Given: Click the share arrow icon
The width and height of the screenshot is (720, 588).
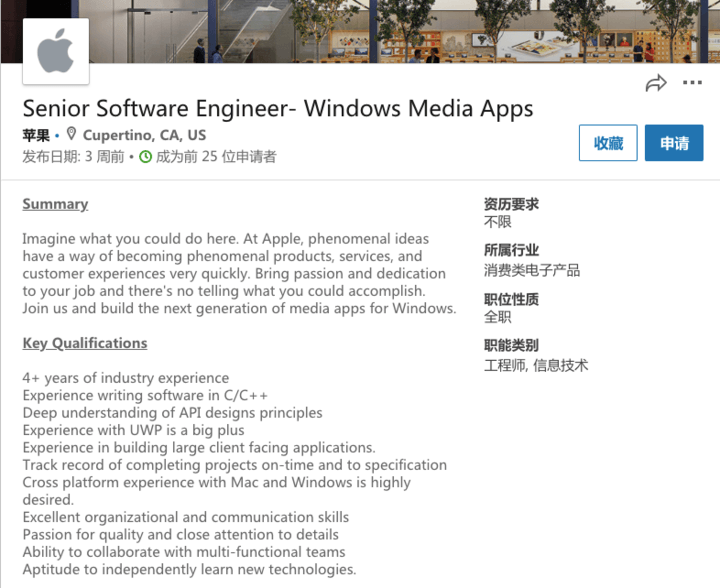Looking at the screenshot, I should coord(656,83).
